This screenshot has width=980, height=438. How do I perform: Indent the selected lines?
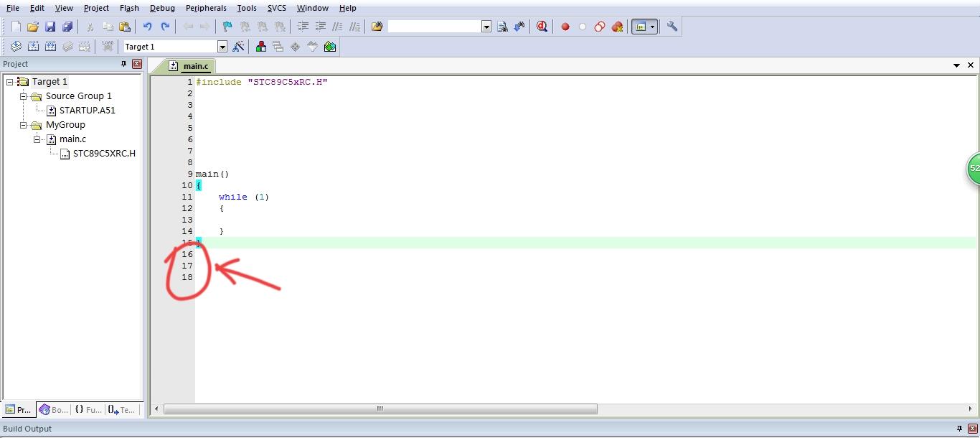coord(303,27)
